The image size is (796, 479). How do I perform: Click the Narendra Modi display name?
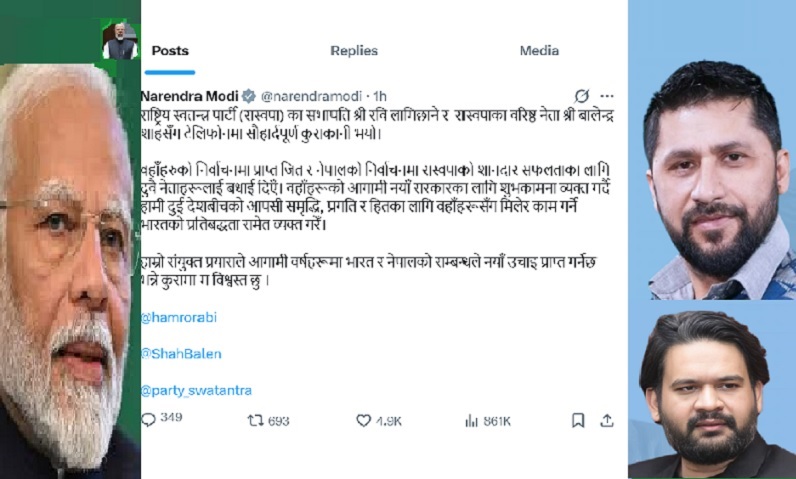pyautogui.click(x=190, y=96)
